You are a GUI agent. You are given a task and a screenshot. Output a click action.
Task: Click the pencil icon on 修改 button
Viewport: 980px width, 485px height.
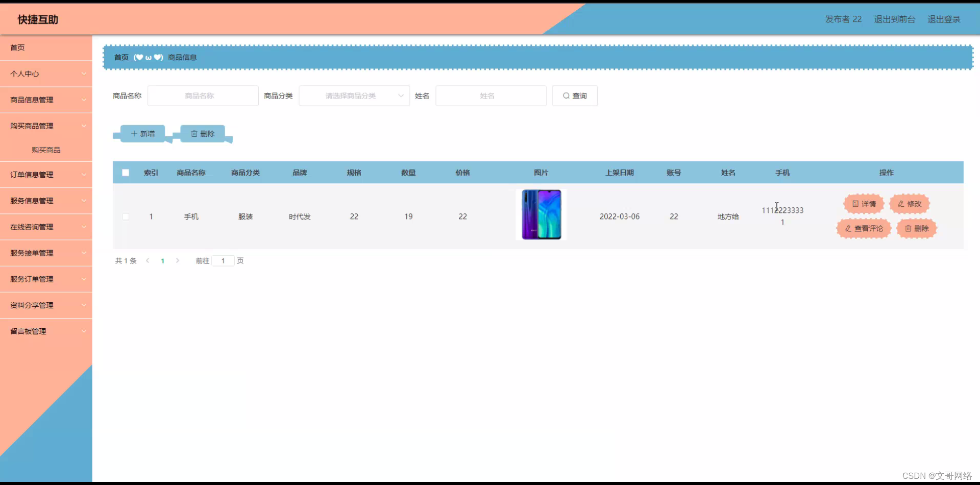(901, 203)
